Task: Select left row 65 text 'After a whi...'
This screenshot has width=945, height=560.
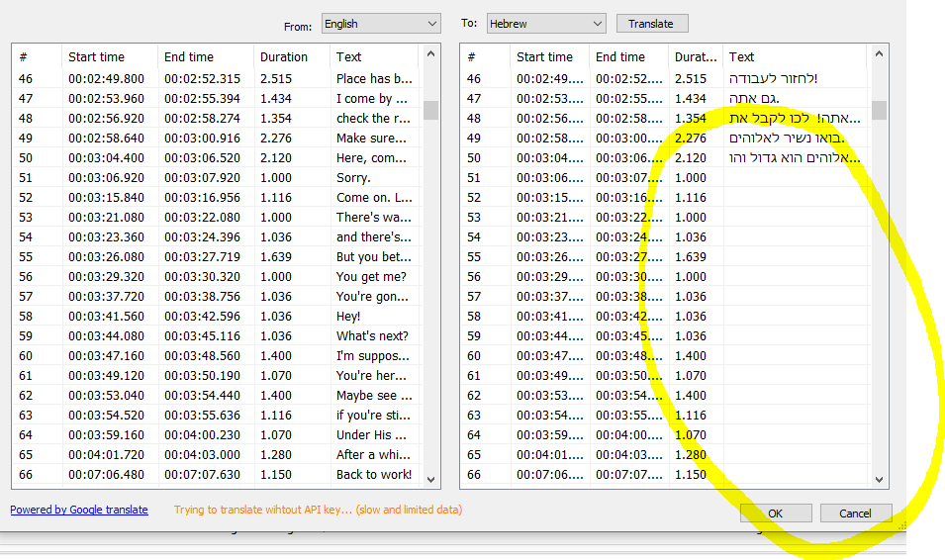Action: [x=373, y=454]
